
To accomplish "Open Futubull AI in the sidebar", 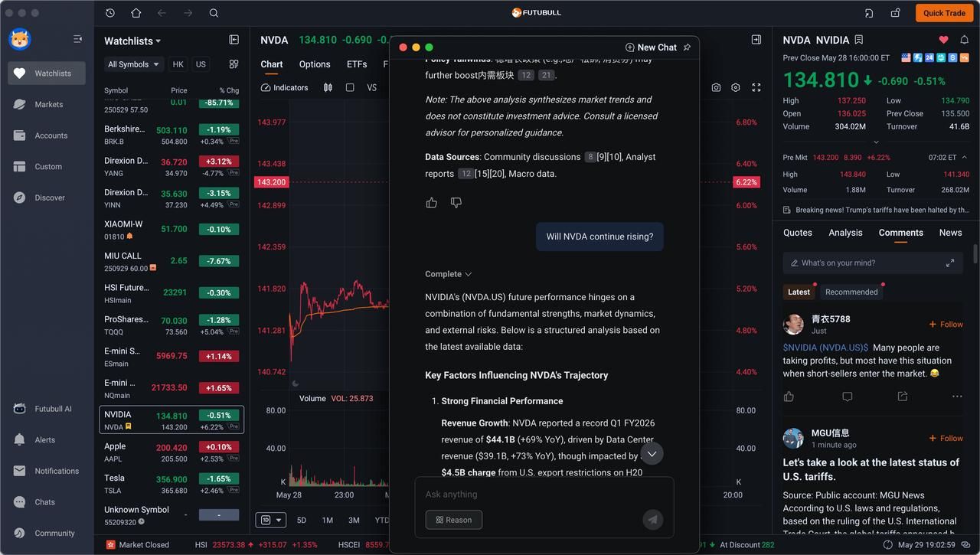I will 47,409.
